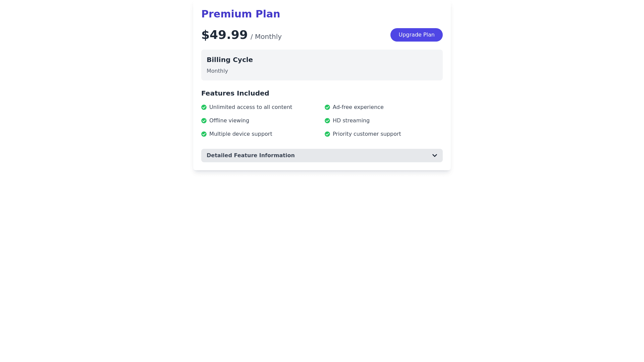Expand the Detailed Feature Information section
The image size is (644, 362).
[321, 156]
